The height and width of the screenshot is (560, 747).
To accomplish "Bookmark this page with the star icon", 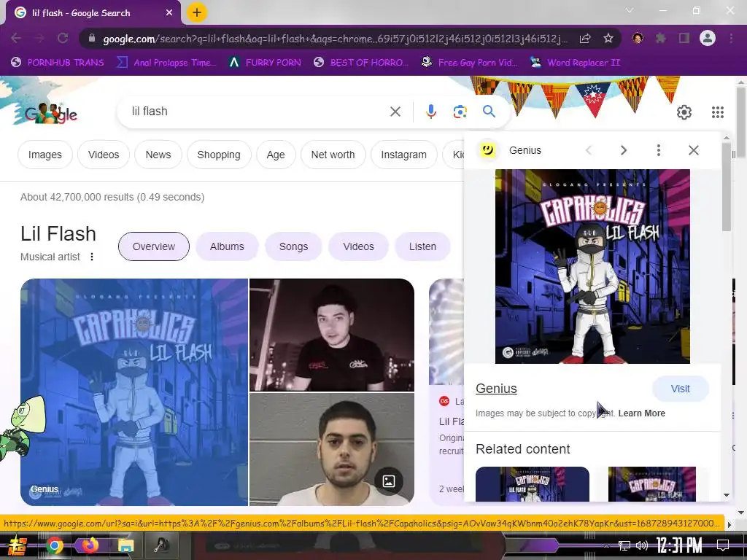I will coord(608,38).
